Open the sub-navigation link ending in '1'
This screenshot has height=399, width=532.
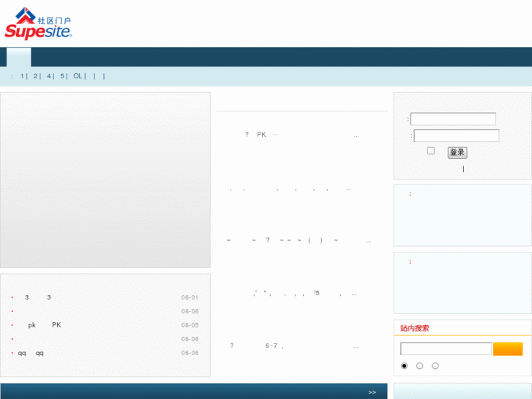point(22,76)
